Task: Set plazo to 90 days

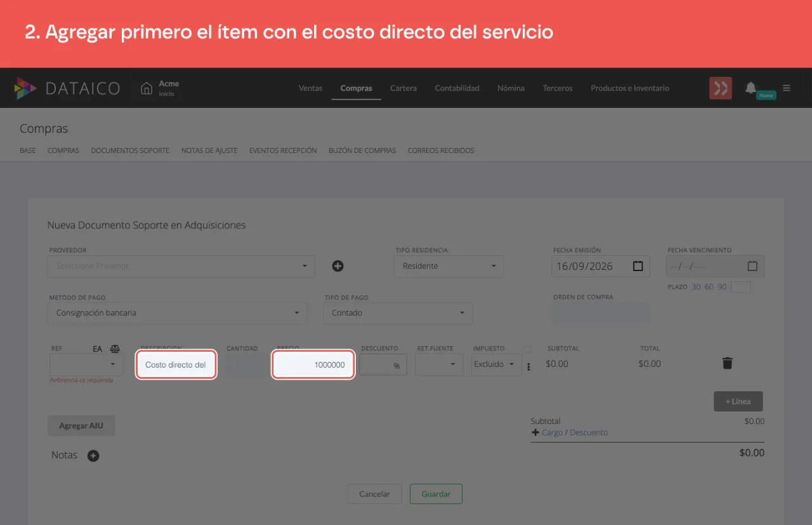Action: [x=722, y=287]
